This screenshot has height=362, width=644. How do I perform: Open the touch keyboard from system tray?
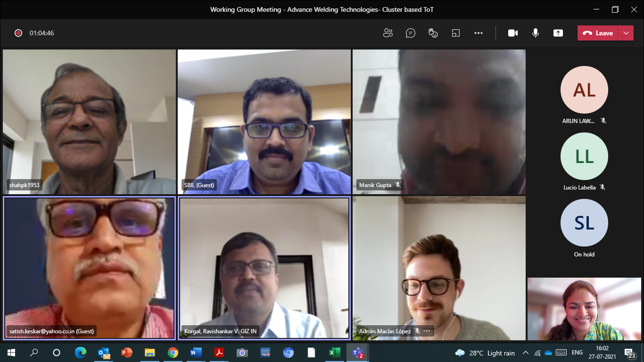click(561, 353)
